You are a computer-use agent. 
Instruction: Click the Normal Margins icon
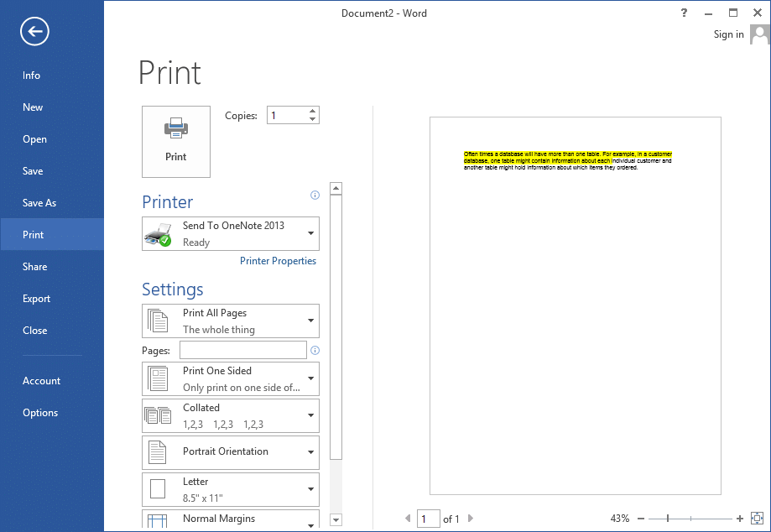click(158, 521)
